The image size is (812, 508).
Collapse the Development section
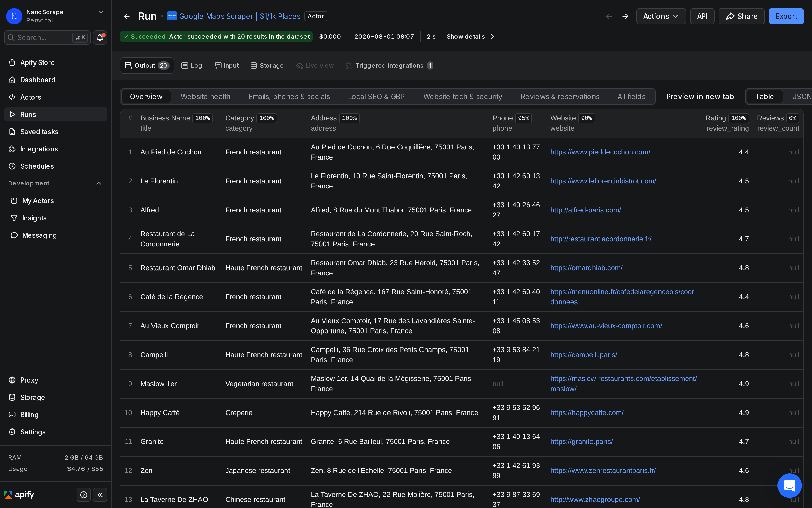click(x=99, y=183)
